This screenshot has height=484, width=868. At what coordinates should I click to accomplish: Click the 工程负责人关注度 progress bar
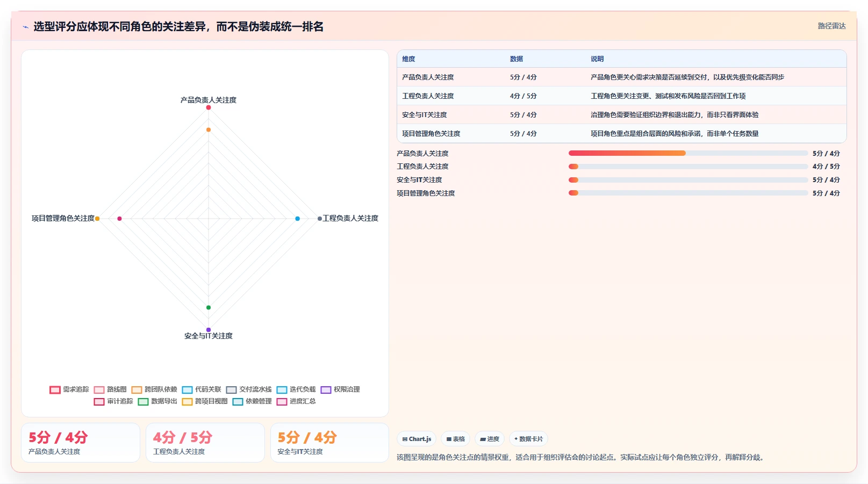click(688, 167)
